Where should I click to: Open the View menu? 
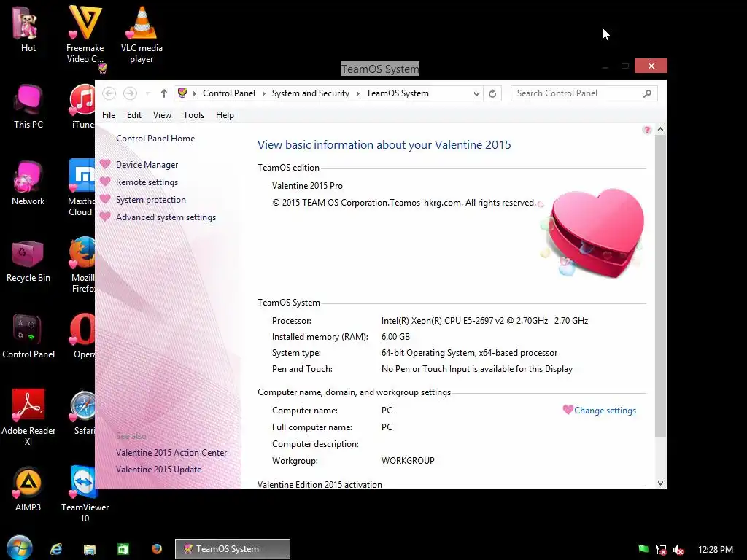pyautogui.click(x=162, y=114)
